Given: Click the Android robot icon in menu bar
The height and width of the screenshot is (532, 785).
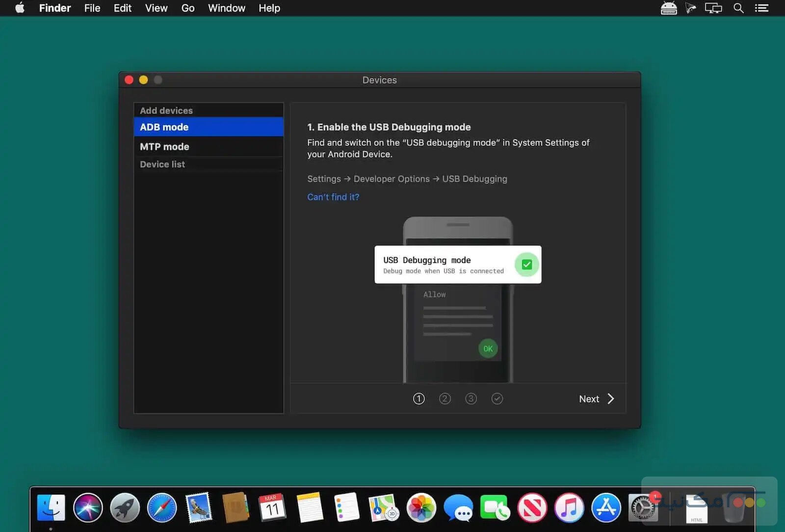Looking at the screenshot, I should click(x=669, y=8).
